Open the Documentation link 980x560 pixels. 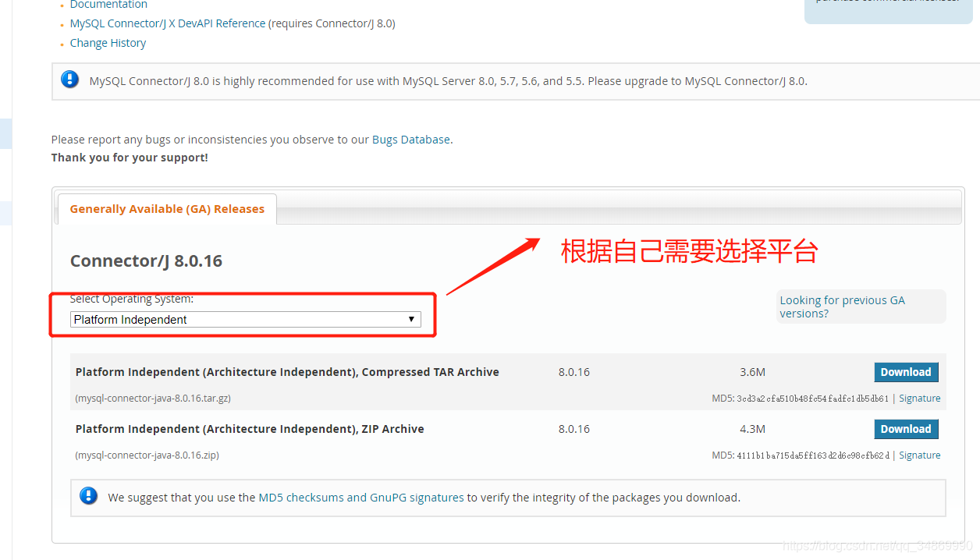point(108,5)
